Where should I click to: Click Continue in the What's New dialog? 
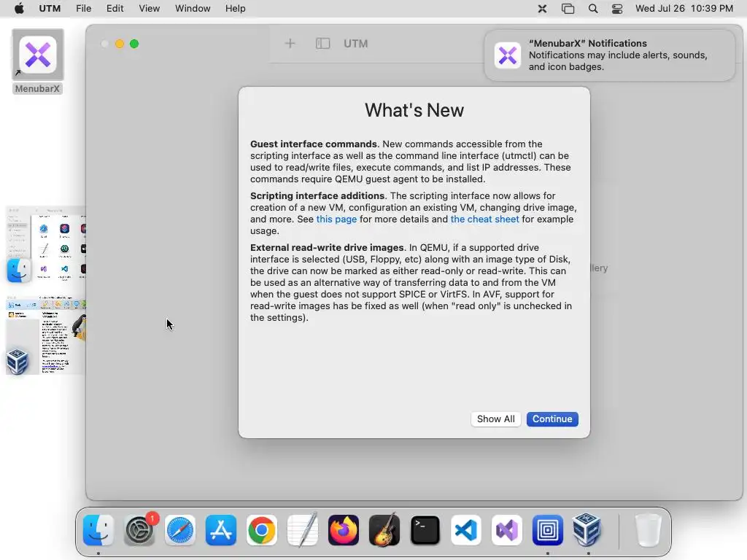pos(552,419)
